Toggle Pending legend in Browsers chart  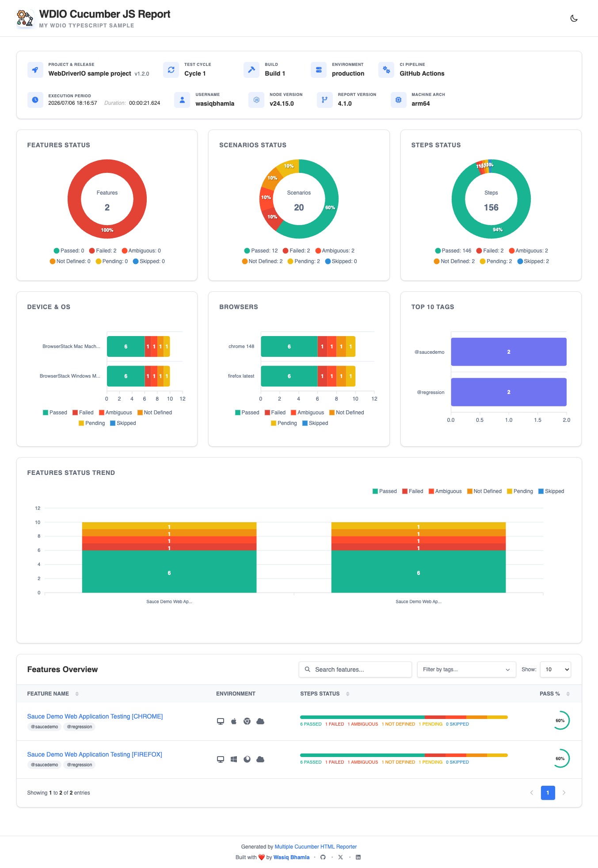tap(284, 423)
